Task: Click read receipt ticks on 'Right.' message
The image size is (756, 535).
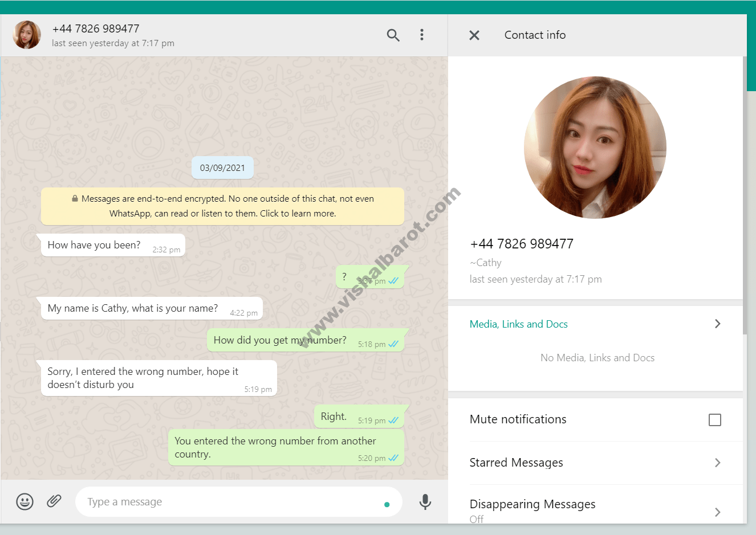Action: tap(393, 420)
